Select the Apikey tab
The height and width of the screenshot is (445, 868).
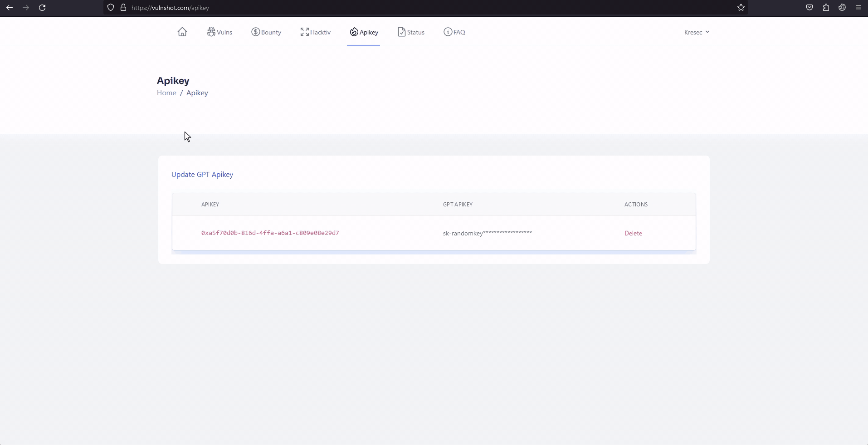[364, 32]
